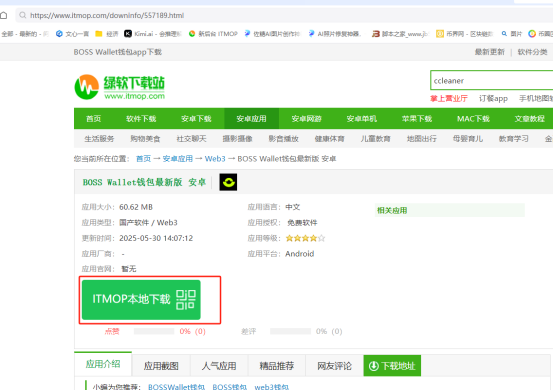The height and width of the screenshot is (390, 554).
Task: Select 安卓网游 in green navigation bar
Action: coord(306,119)
